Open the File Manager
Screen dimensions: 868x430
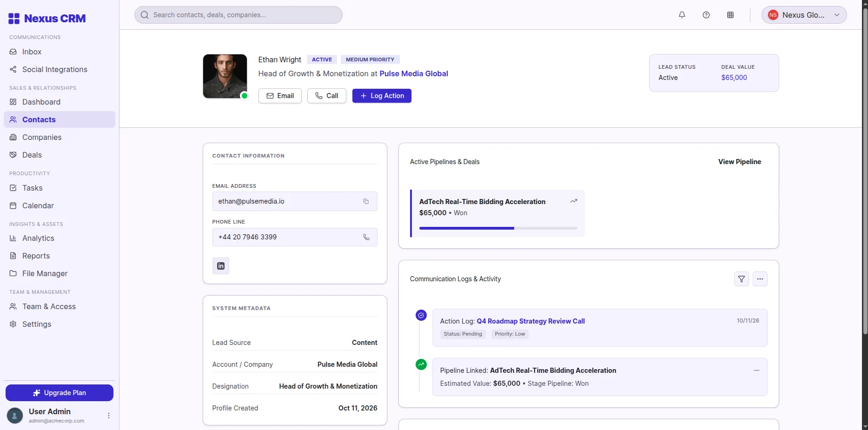point(60,273)
